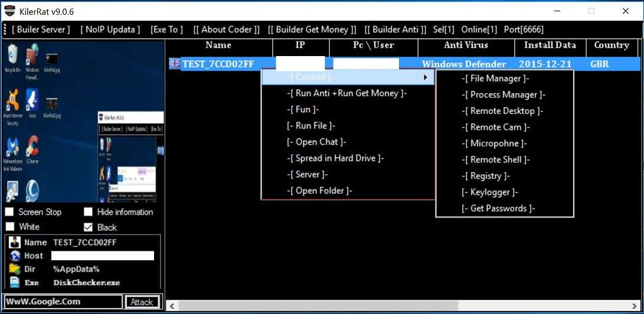Open the Fun menu entry
Viewport: 644px width, 314px height.
(303, 110)
